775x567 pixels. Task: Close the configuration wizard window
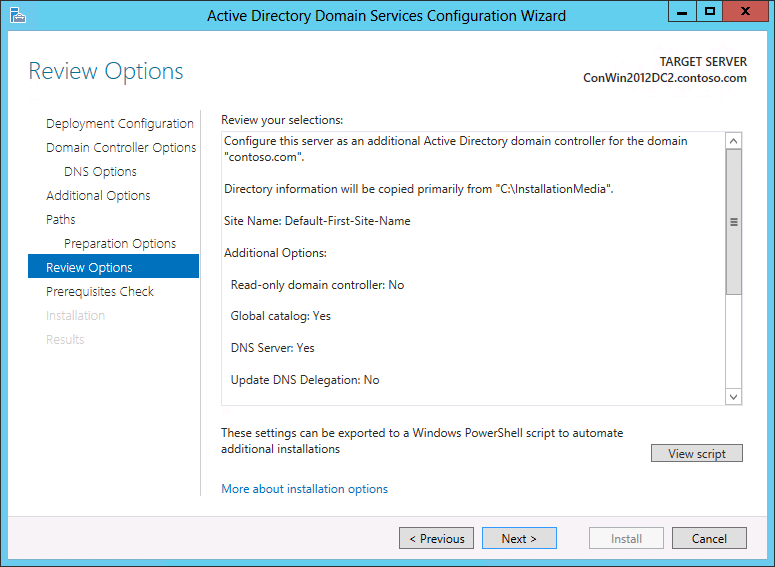[x=745, y=11]
